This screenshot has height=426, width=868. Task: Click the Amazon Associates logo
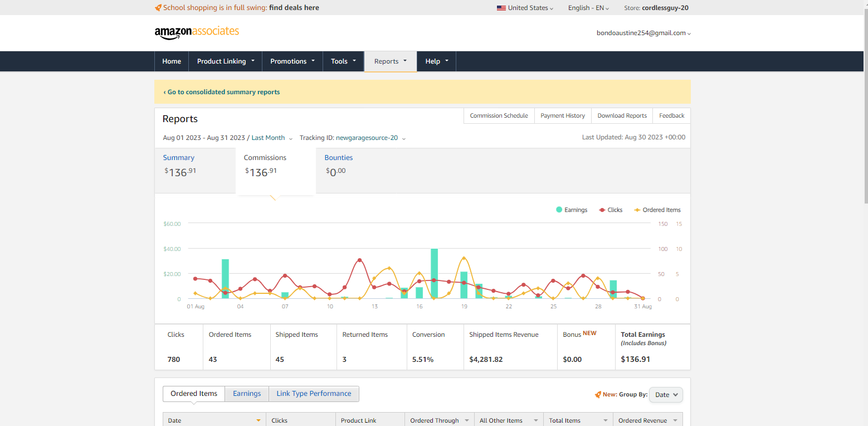(197, 32)
